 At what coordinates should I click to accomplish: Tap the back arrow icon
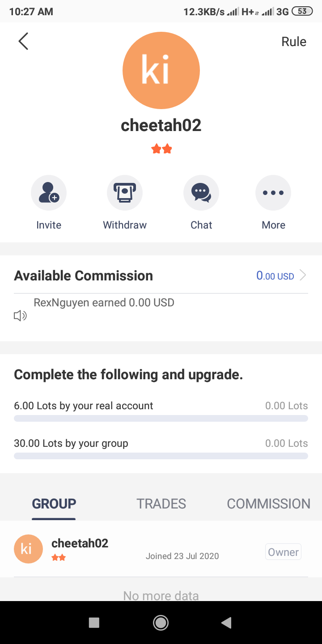pos(23,41)
